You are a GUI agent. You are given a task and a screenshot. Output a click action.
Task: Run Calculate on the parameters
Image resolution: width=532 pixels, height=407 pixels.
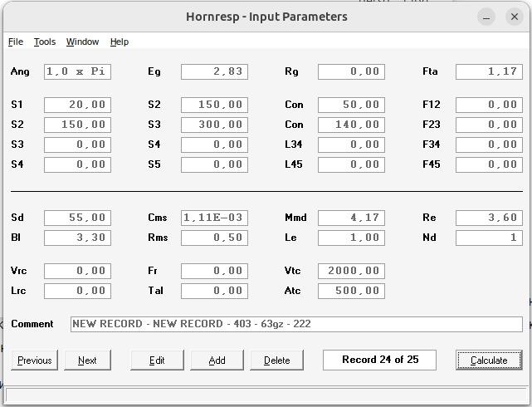489,360
